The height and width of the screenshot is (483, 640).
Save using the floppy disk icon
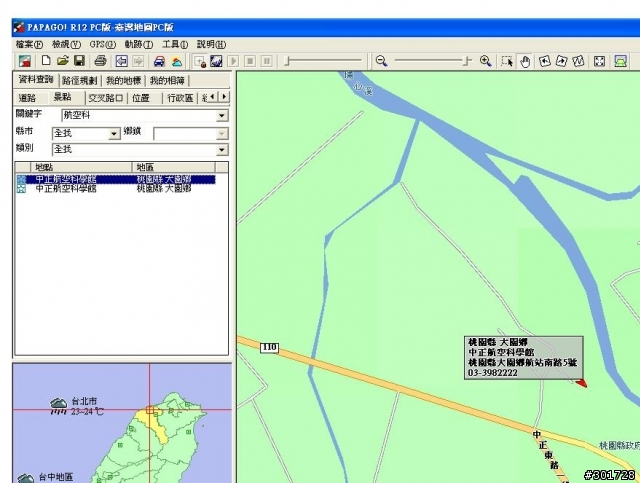79,61
